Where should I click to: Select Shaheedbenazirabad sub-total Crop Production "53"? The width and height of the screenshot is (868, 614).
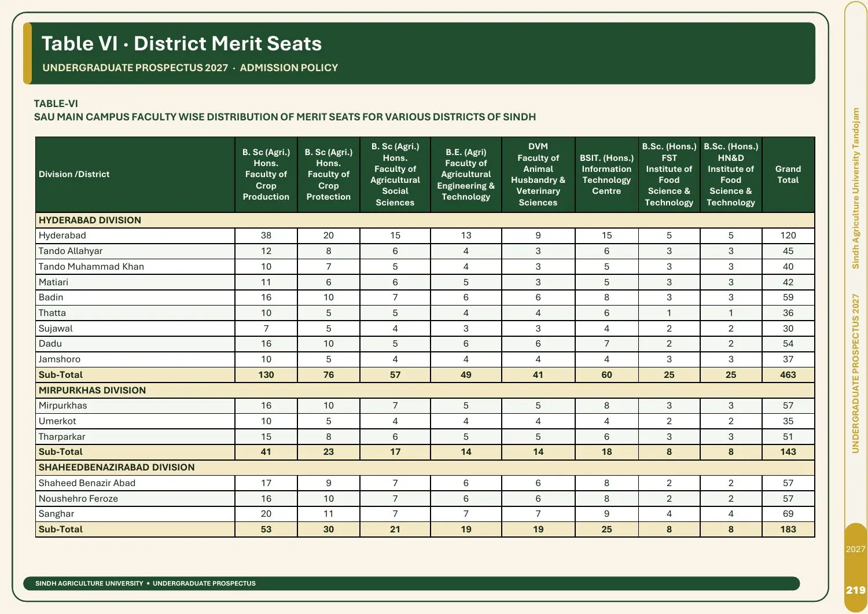[x=266, y=530]
